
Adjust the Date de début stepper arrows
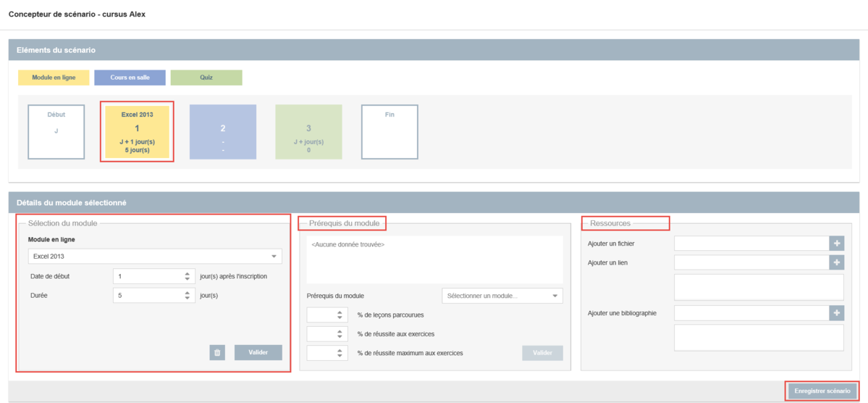tap(187, 276)
